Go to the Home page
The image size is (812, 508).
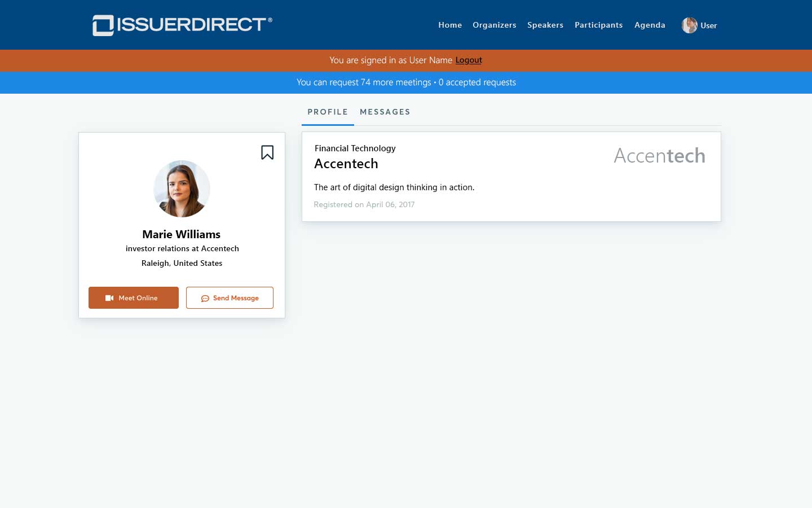(x=450, y=25)
